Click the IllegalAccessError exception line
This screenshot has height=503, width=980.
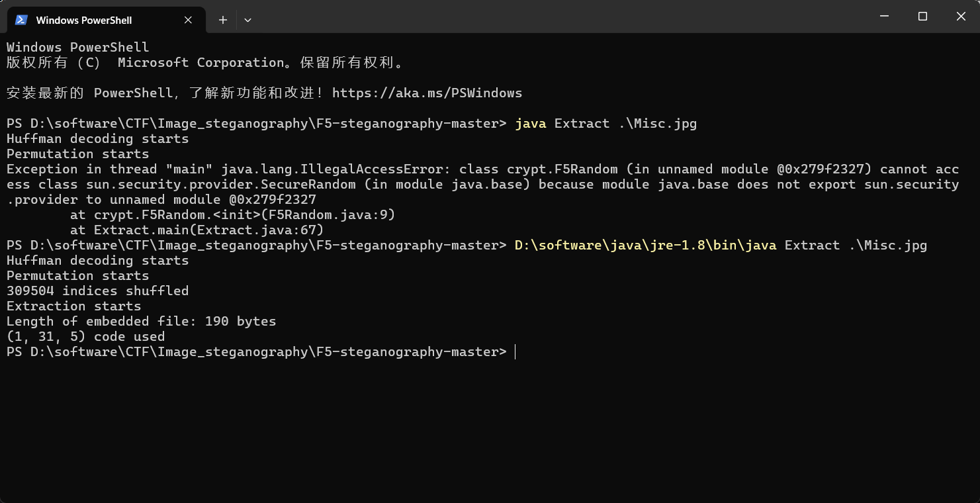483,185
